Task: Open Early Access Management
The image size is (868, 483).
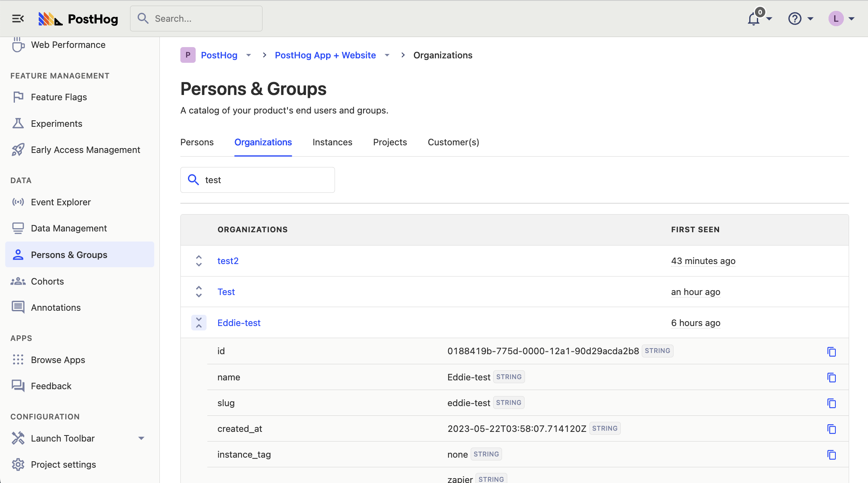Action: coord(85,149)
